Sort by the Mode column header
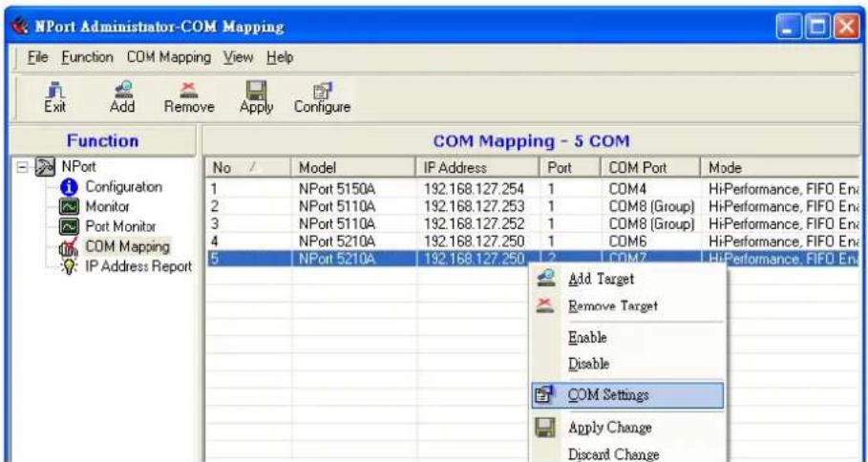Viewport: 868px width, 462px height. 780,168
